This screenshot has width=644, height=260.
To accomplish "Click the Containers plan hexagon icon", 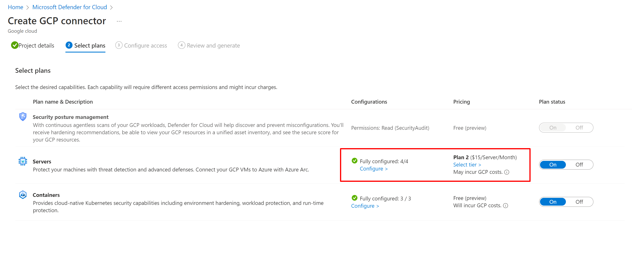I will tap(23, 195).
